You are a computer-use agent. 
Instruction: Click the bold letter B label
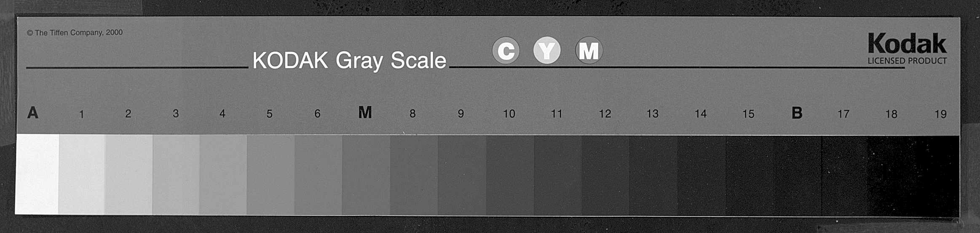point(797,113)
